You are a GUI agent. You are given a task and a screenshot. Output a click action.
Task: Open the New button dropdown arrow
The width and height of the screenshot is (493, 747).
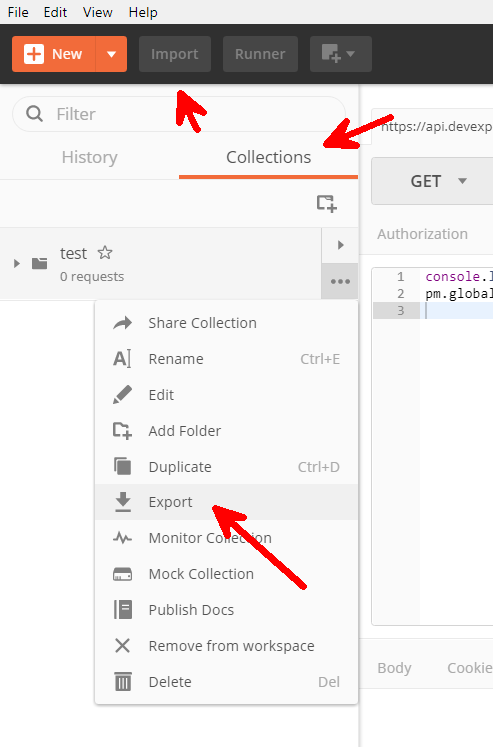click(x=111, y=54)
